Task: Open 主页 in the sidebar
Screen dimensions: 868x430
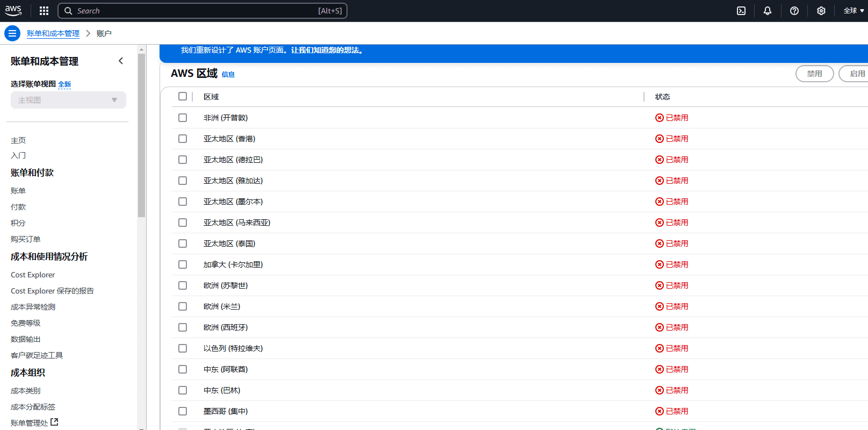Action: (18, 140)
